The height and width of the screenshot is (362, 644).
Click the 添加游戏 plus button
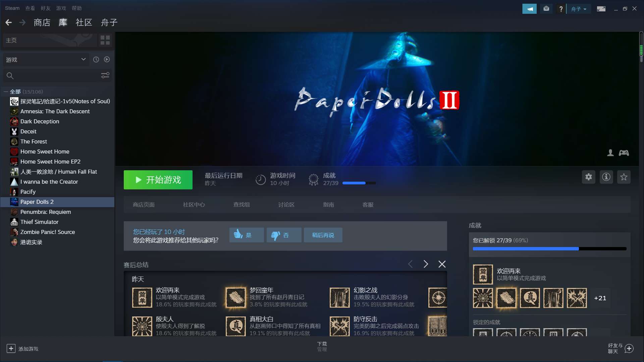tap(11, 349)
